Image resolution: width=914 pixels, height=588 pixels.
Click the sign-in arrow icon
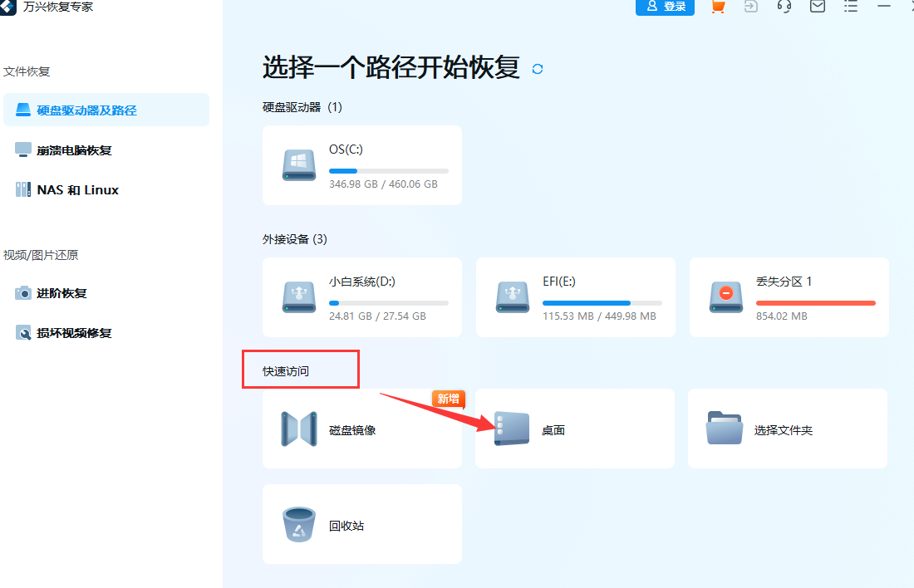click(x=750, y=7)
